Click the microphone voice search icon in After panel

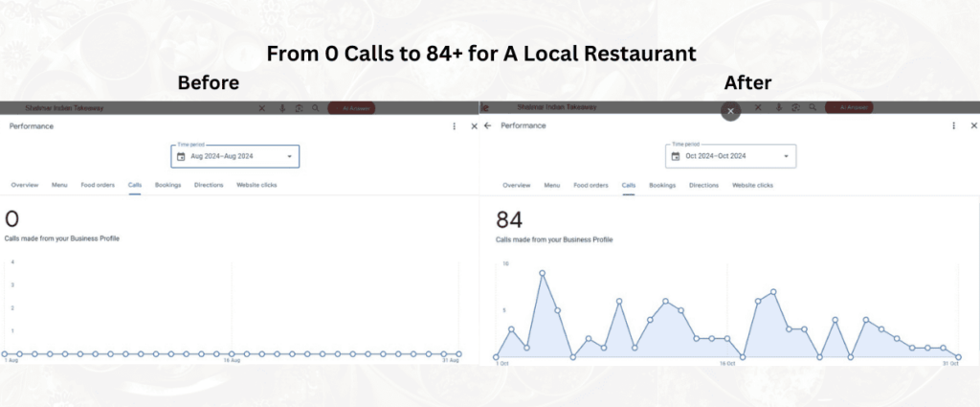[779, 107]
